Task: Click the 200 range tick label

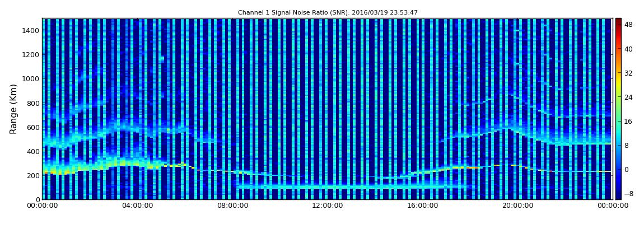Action: tap(33, 176)
